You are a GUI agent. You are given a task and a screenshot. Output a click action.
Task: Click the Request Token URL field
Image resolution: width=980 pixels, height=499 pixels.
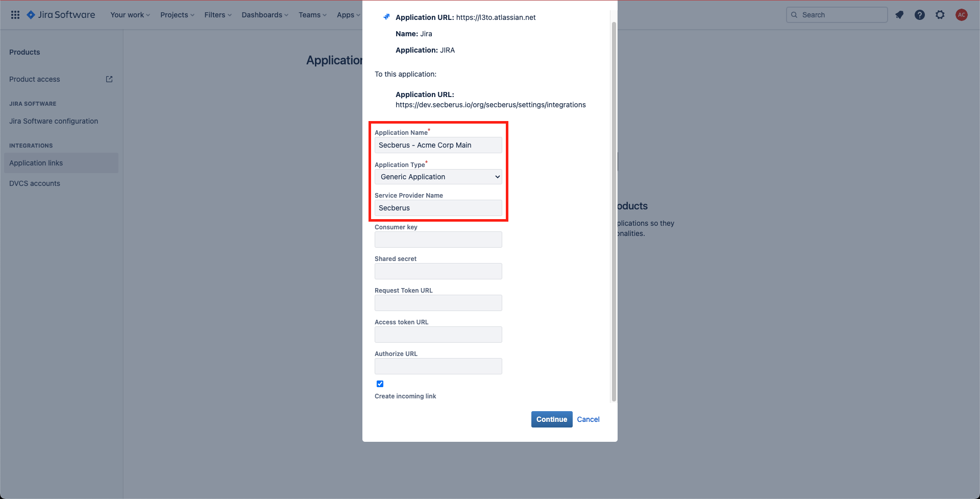coord(438,303)
